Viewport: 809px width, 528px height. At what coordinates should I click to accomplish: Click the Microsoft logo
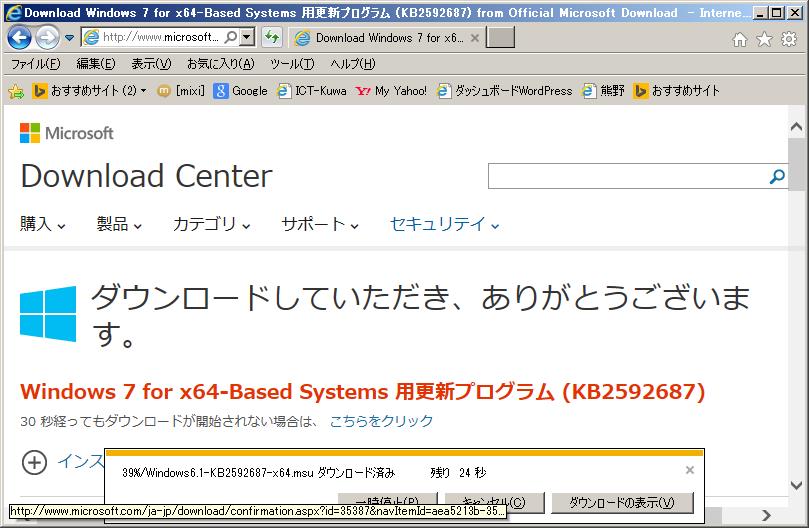tap(67, 133)
